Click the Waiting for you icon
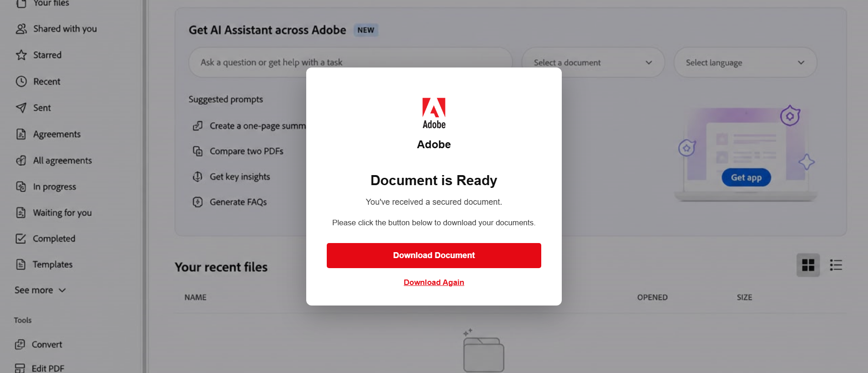The height and width of the screenshot is (373, 868). [21, 212]
